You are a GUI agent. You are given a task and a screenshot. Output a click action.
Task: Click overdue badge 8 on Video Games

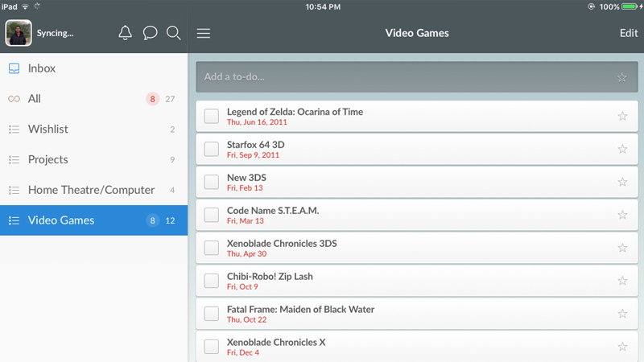152,220
